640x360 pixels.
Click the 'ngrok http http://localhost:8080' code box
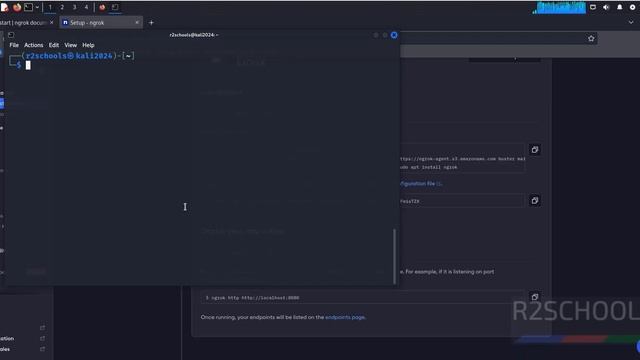point(362,298)
